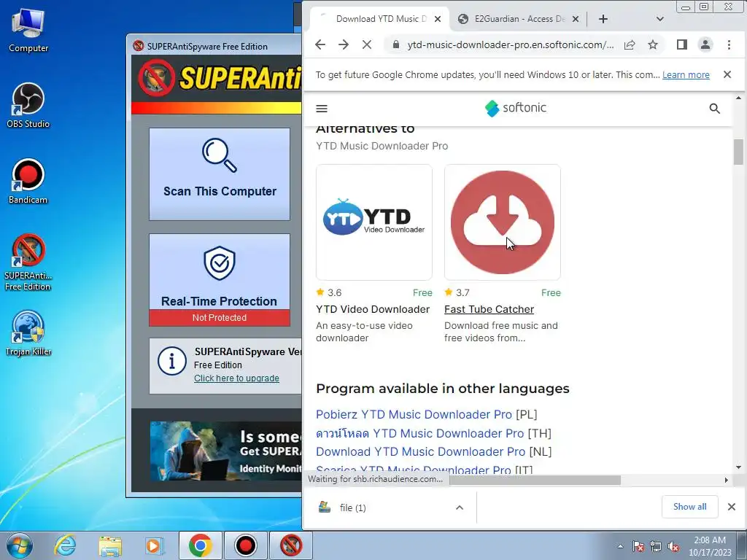Screen dimensions: 747x560
Task: Open the Computer desktop icon
Action: point(28,29)
